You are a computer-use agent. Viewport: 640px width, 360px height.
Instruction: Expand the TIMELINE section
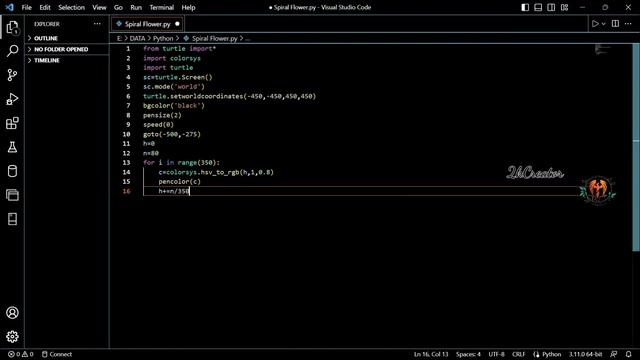pos(67,60)
